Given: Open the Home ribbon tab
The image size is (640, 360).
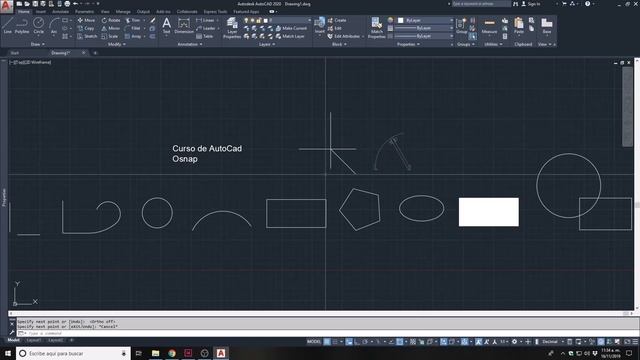Looking at the screenshot, I should click(24, 12).
